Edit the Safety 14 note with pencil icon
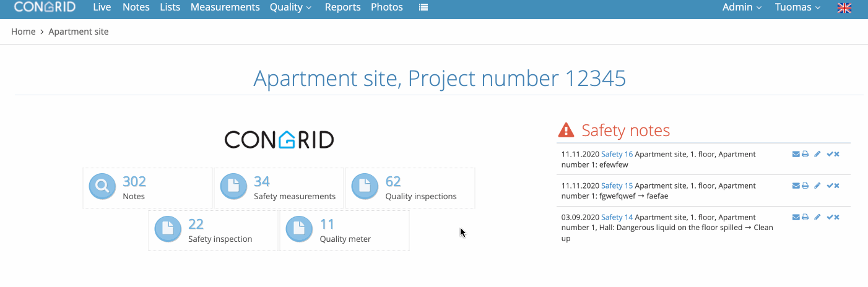The width and height of the screenshot is (868, 287). (817, 217)
